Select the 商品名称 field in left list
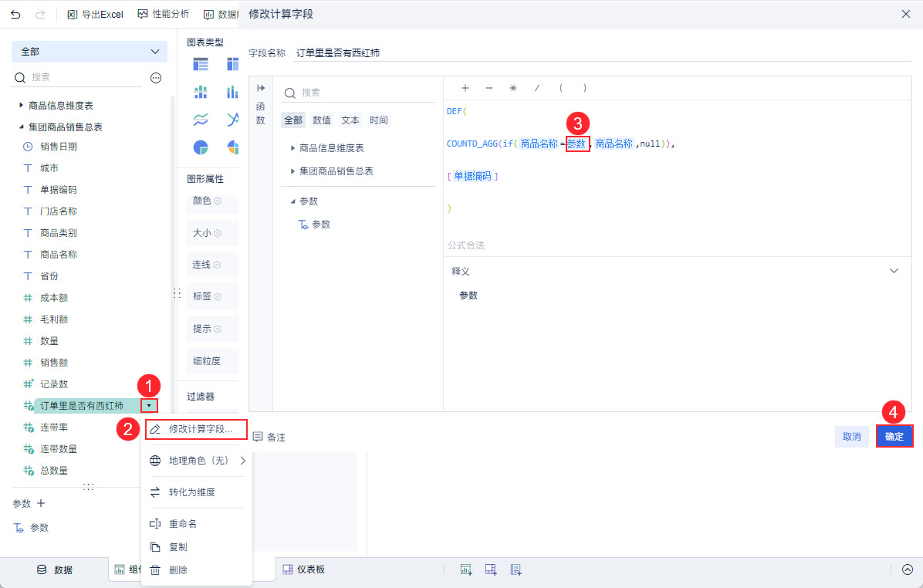Image resolution: width=923 pixels, height=588 pixels. (59, 255)
